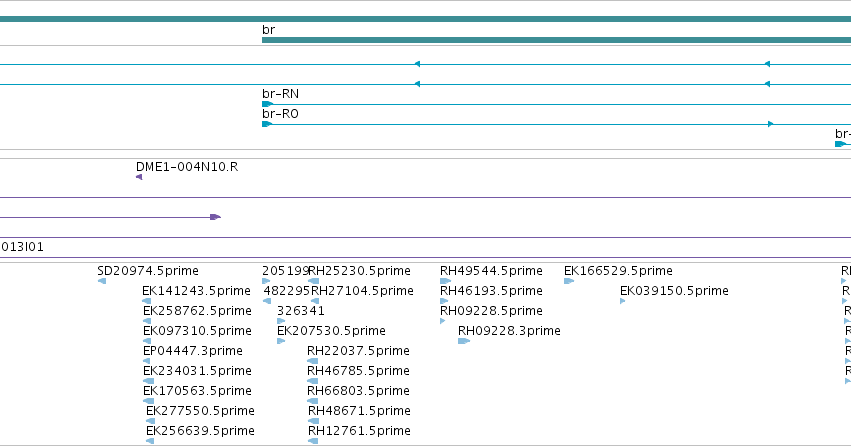Image resolution: width=851 pixels, height=446 pixels.
Task: Select the SD20974.5prime arrow glyph
Action: click(x=101, y=281)
